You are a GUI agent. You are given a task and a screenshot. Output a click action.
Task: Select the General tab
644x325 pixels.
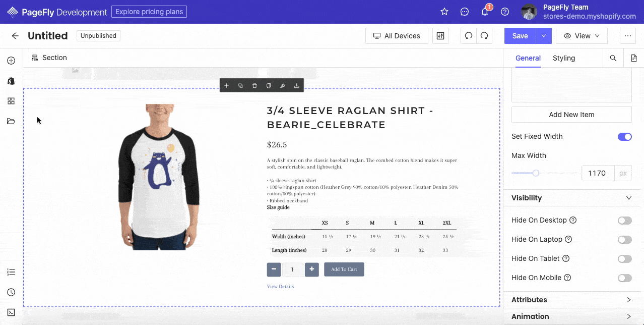click(528, 58)
